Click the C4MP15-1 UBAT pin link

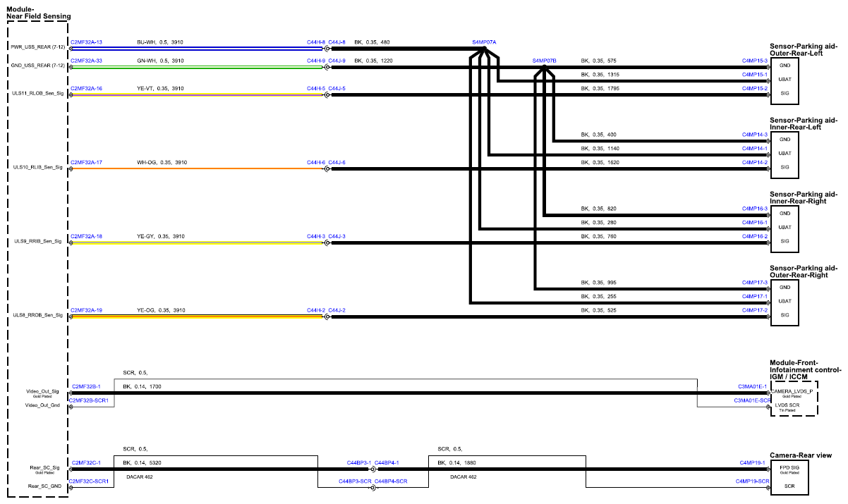pos(755,74)
